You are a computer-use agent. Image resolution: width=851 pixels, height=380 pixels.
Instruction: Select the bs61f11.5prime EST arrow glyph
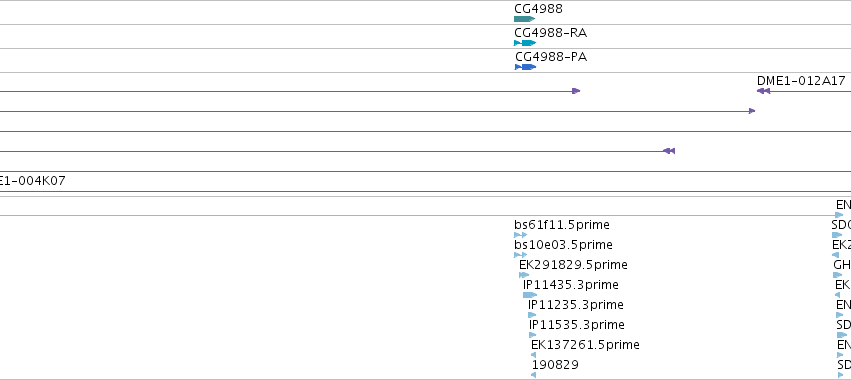point(520,235)
